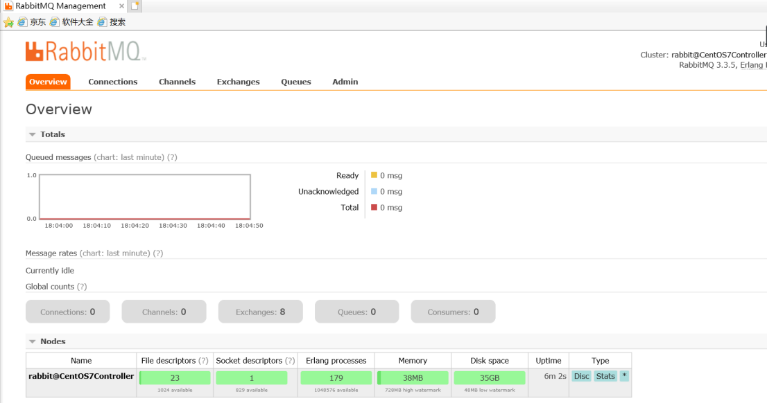Click the asterisk type badge

[x=624, y=376]
